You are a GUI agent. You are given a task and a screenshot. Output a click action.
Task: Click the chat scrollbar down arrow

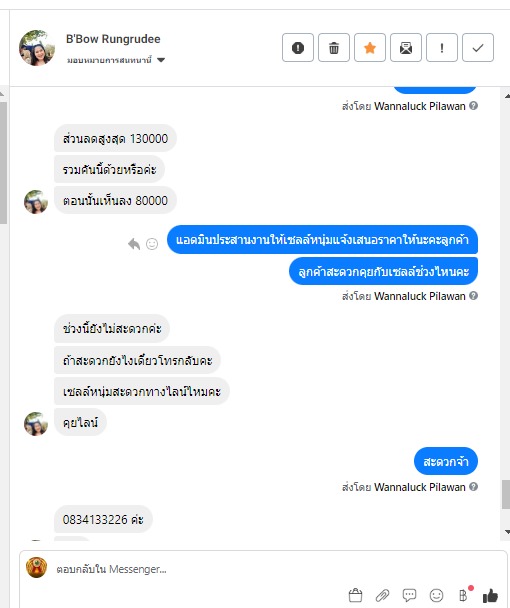507,532
